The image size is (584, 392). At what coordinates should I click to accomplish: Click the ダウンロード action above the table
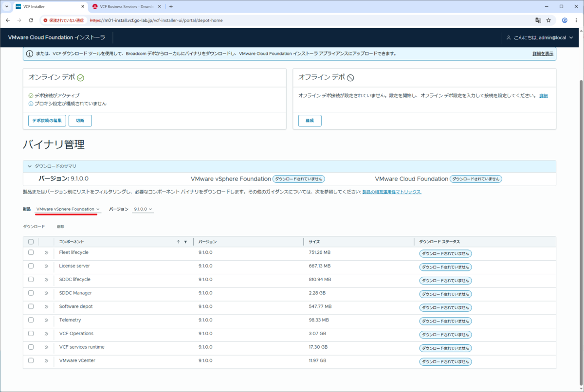coord(34,227)
